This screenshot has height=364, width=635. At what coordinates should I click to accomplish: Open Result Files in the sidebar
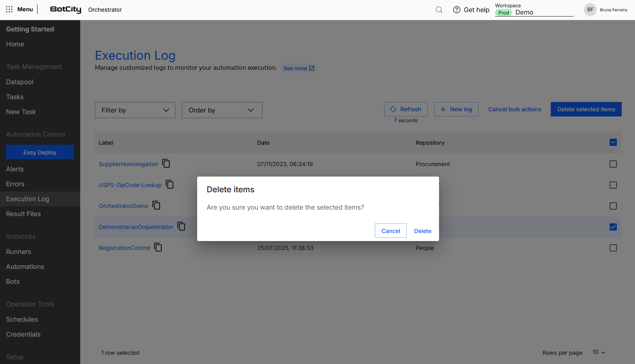[23, 214]
